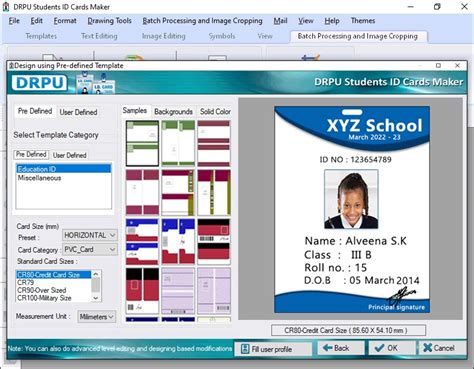Image resolution: width=474 pixels, height=369 pixels.
Task: Click the DRPU app icon in title bar
Action: [x=6, y=7]
